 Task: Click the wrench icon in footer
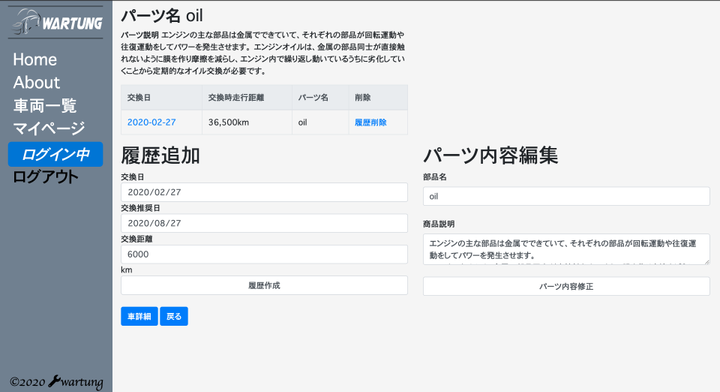[54, 381]
